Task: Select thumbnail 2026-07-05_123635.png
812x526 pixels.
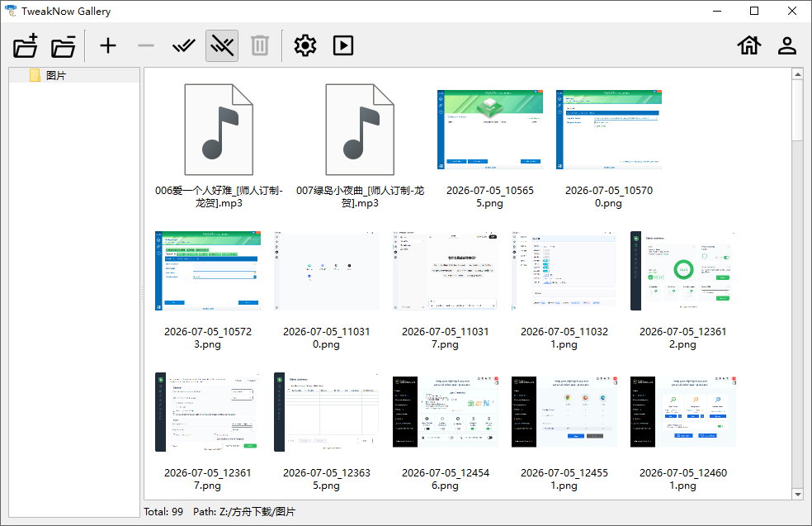Action: coord(326,412)
